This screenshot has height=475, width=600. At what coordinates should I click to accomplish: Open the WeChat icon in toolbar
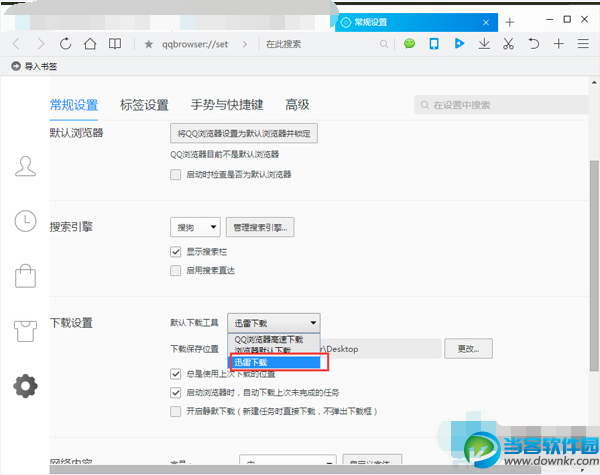click(409, 44)
